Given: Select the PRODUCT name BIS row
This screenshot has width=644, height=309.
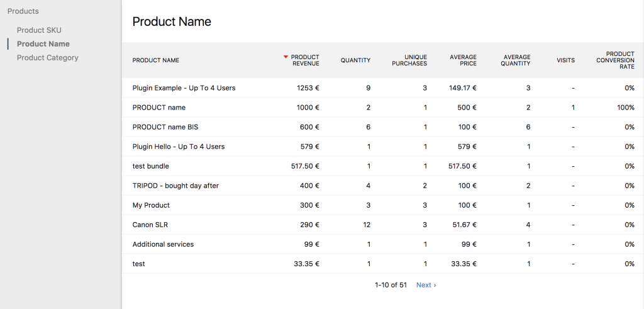Looking at the screenshot, I should pos(383,127).
